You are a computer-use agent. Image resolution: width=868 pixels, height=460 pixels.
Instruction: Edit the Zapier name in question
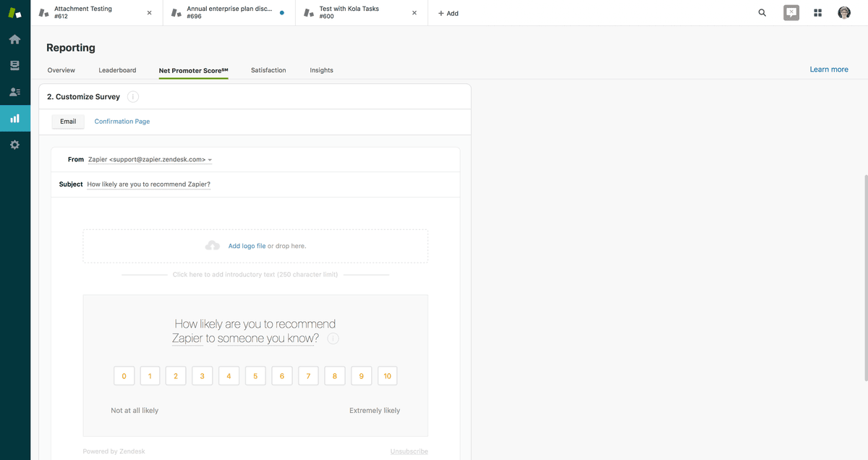coord(187,338)
